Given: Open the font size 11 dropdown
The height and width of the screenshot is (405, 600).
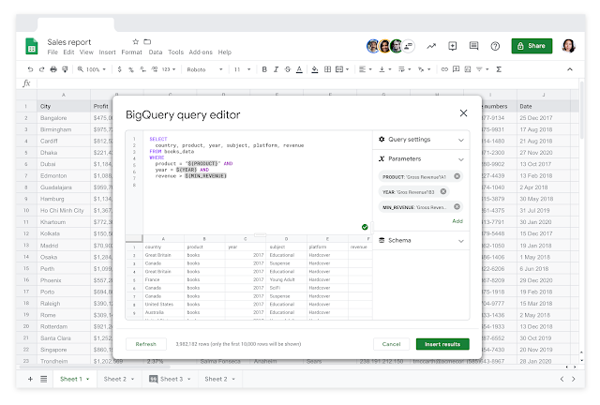Looking at the screenshot, I should 242,69.
